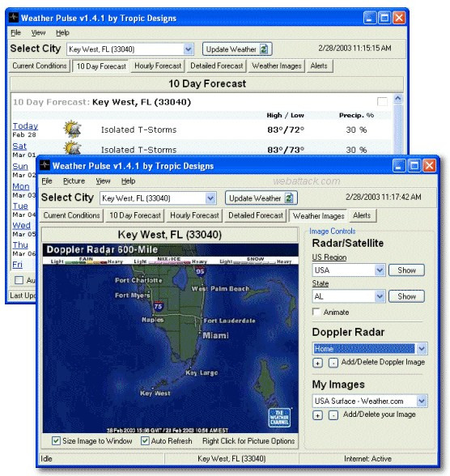Open Help menu in back window
This screenshot has height=476, width=450.
coord(62,32)
